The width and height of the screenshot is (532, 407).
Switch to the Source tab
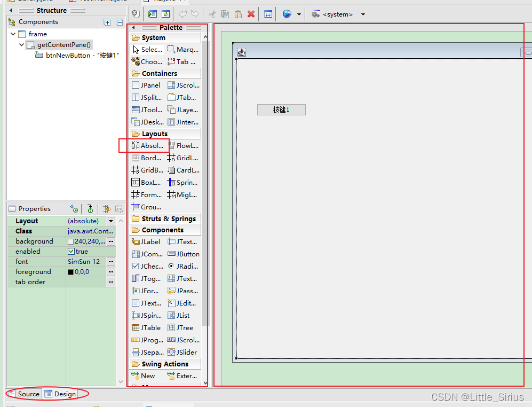(25, 394)
